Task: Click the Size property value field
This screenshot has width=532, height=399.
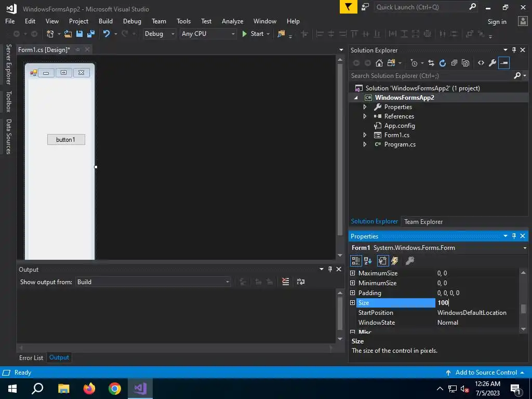Action: pos(477,303)
